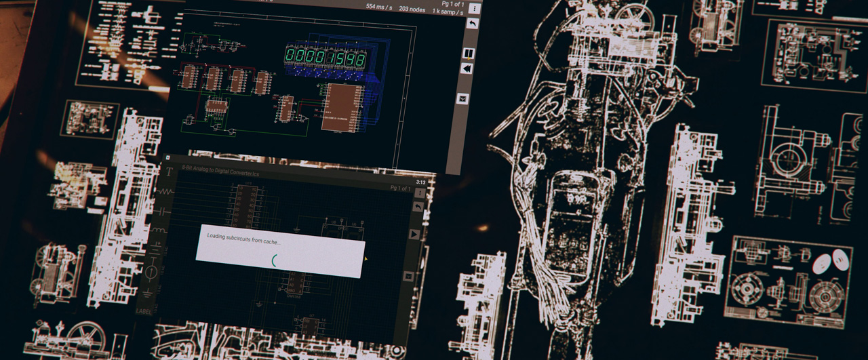This screenshot has height=360, width=868.
Task: Click the rewind button in the top window
Action: coord(467,69)
